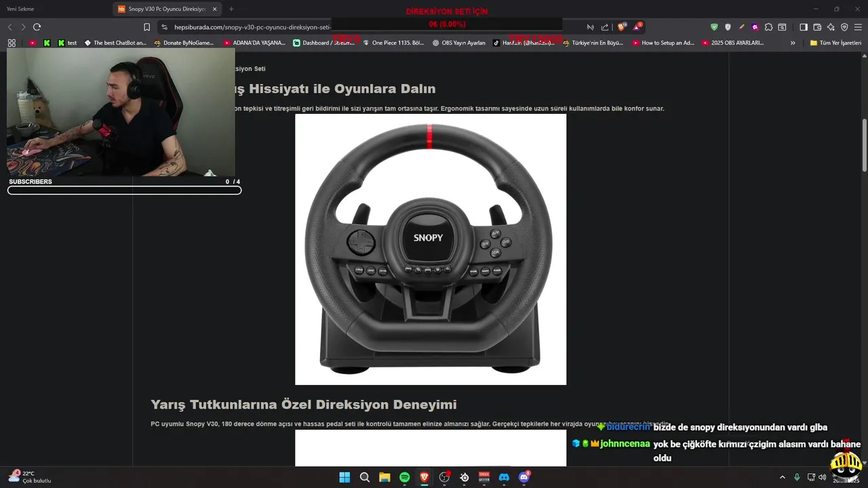Screen dimensions: 868x488
Task: Open 'Donate ByNoGame...' bookmark
Action: (184, 43)
